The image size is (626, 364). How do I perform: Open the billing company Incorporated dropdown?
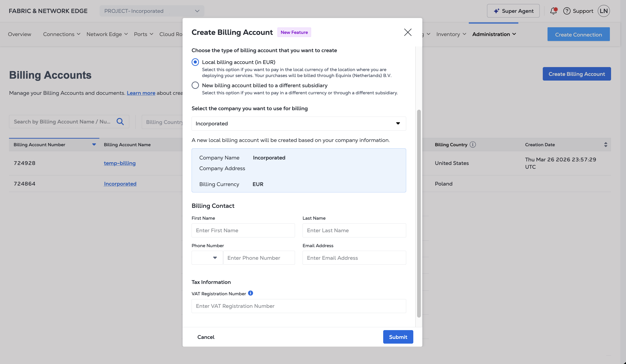[x=299, y=124]
